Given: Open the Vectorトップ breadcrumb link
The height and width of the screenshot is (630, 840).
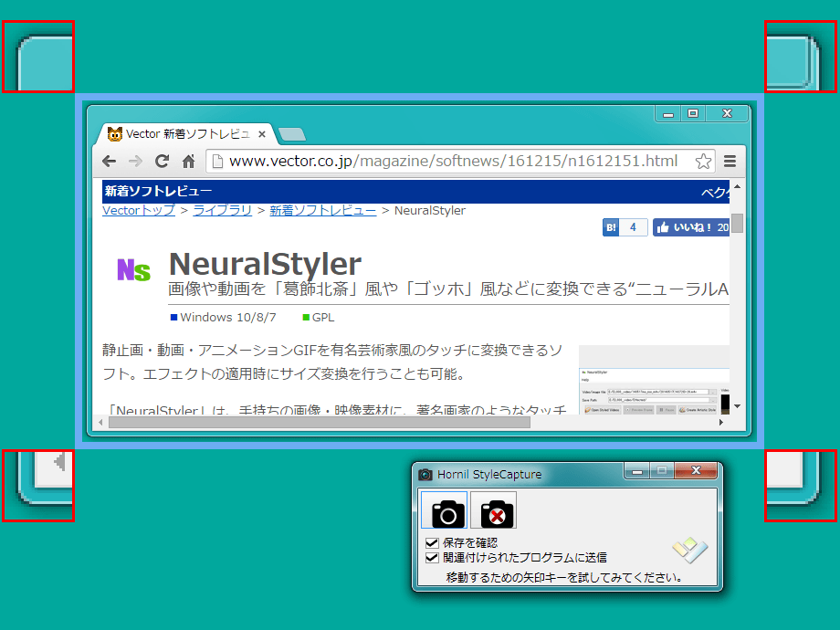Looking at the screenshot, I should tap(139, 211).
